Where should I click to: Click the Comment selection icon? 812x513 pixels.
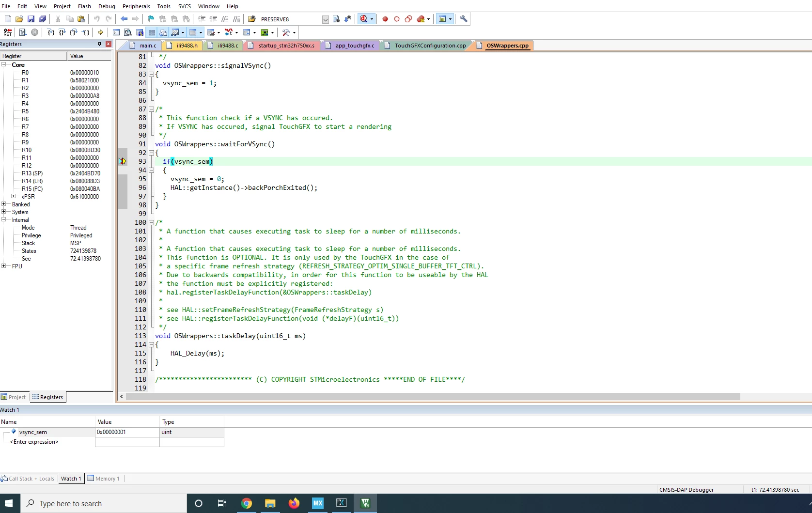[x=225, y=19]
